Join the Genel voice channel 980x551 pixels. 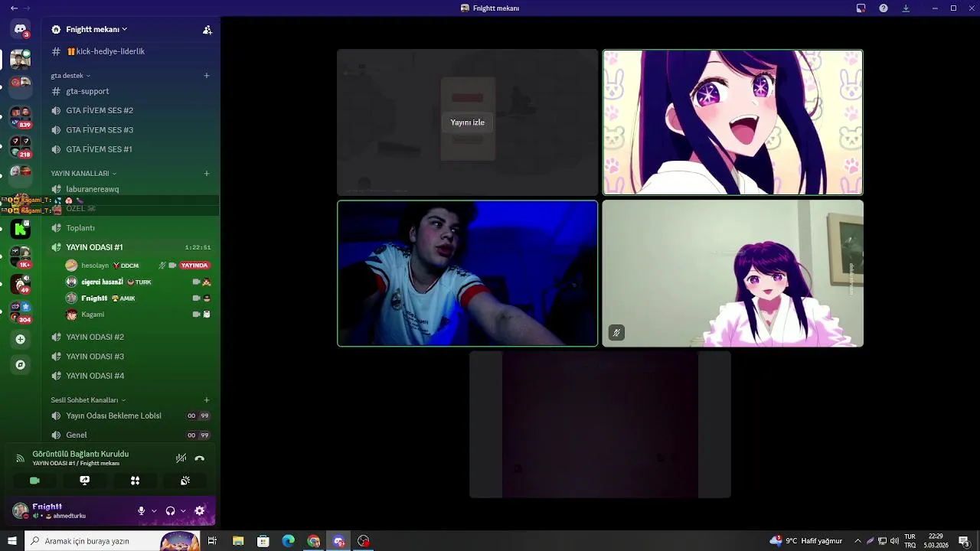(x=130, y=435)
